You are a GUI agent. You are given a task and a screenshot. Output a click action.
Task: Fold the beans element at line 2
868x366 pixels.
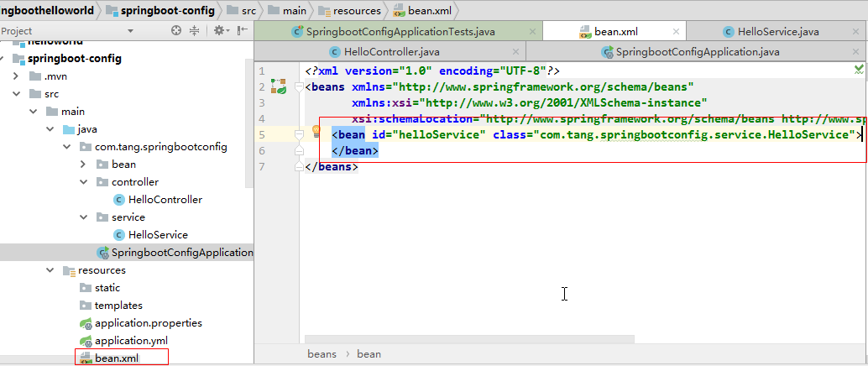(299, 87)
